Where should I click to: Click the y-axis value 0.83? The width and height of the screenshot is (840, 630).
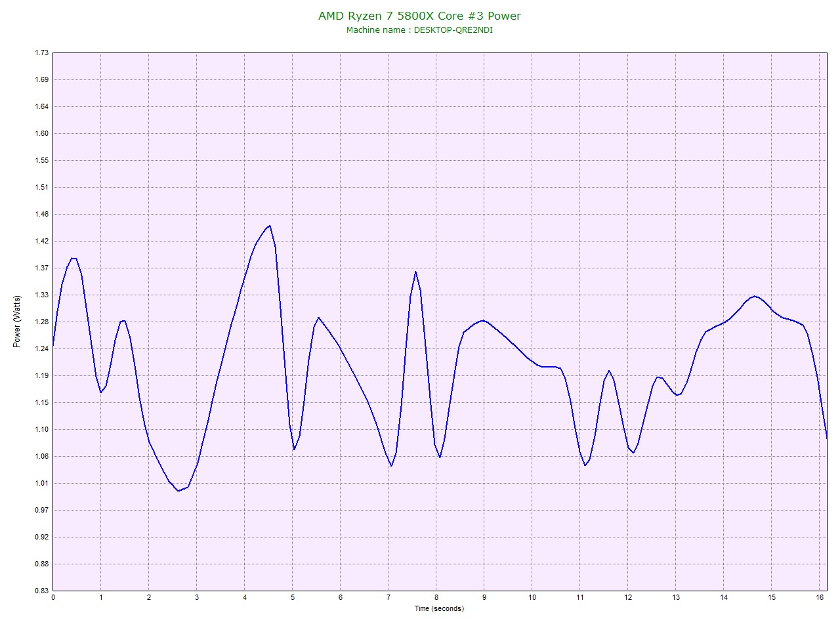pyautogui.click(x=41, y=591)
